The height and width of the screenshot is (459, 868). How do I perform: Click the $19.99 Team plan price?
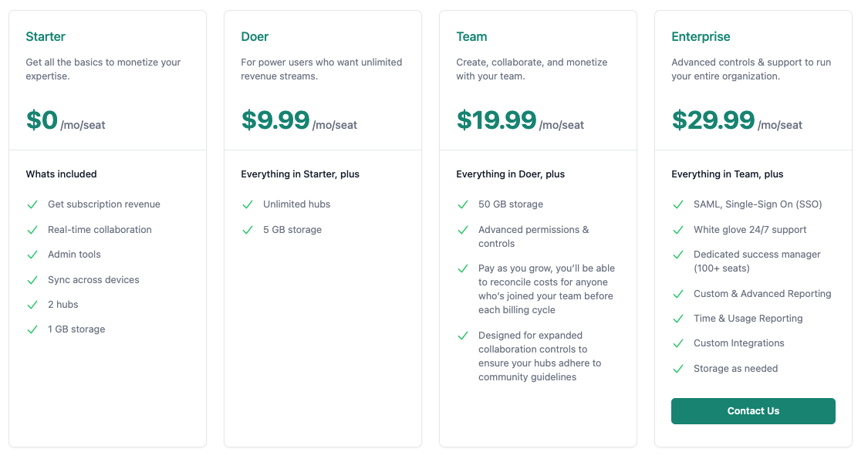pyautogui.click(x=496, y=120)
